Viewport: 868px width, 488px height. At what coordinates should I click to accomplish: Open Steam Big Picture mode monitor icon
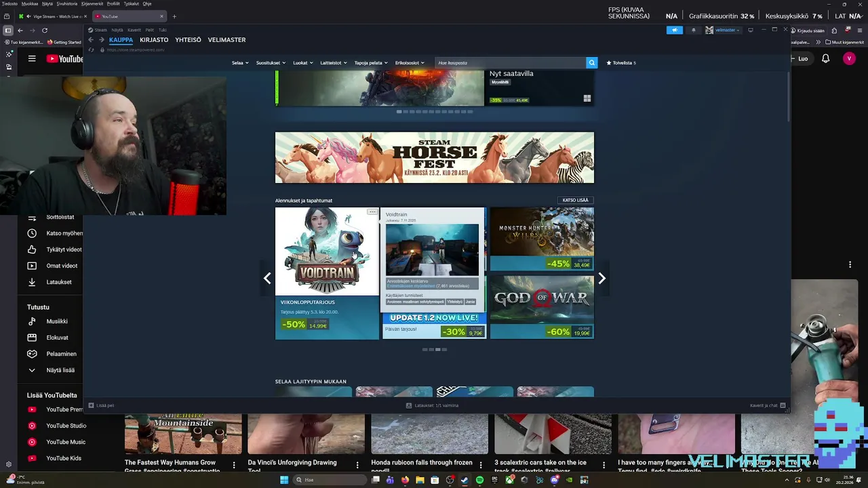click(751, 30)
